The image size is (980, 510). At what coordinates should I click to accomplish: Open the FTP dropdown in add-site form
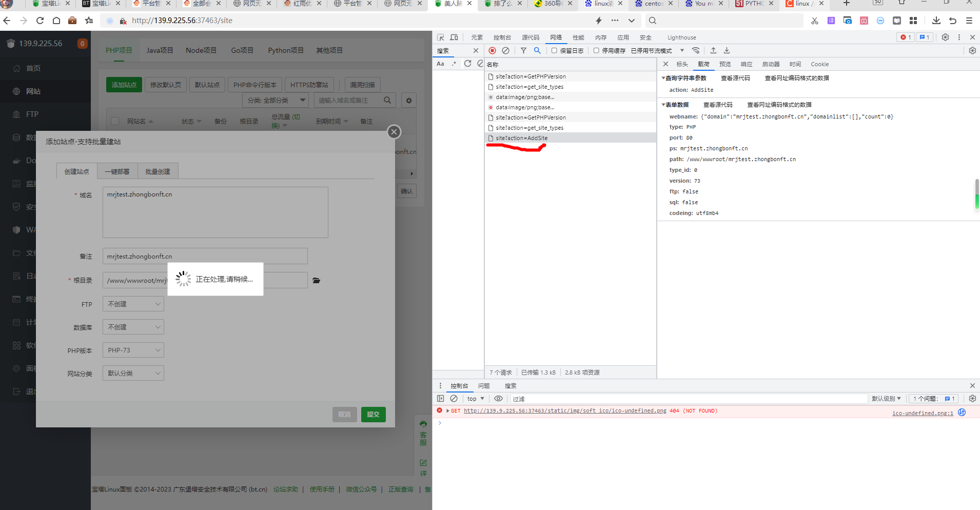(x=133, y=304)
